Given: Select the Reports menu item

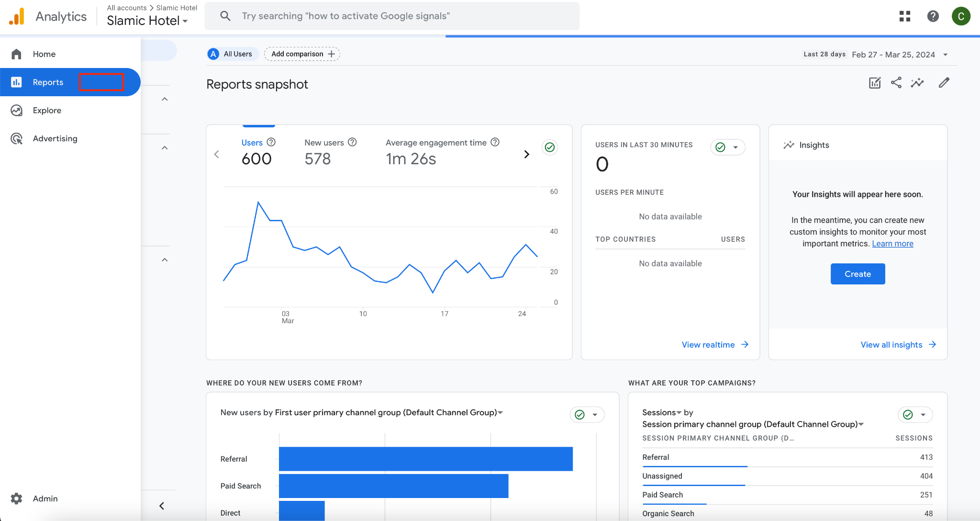Looking at the screenshot, I should pos(70,82).
